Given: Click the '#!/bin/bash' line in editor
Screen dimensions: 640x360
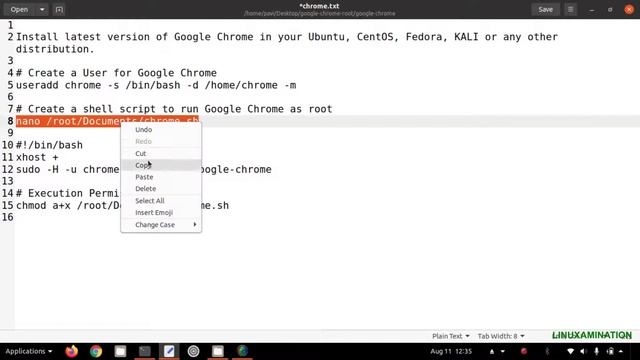Looking at the screenshot, I should coord(49,145).
